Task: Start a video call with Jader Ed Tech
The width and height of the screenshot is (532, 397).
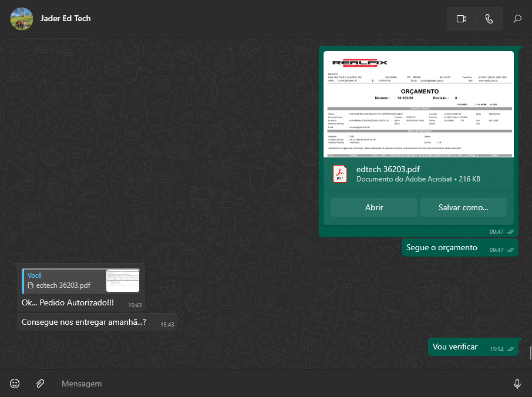Action: (x=461, y=19)
